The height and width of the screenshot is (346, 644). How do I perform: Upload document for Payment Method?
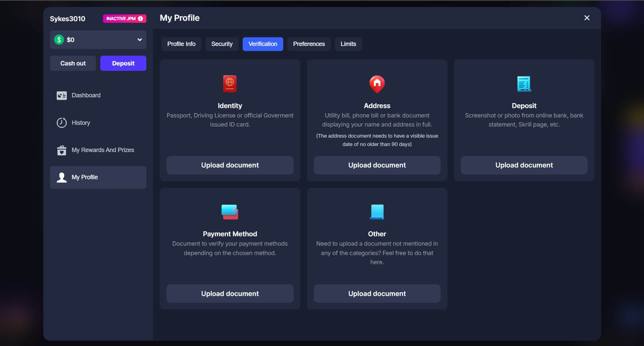point(230,294)
